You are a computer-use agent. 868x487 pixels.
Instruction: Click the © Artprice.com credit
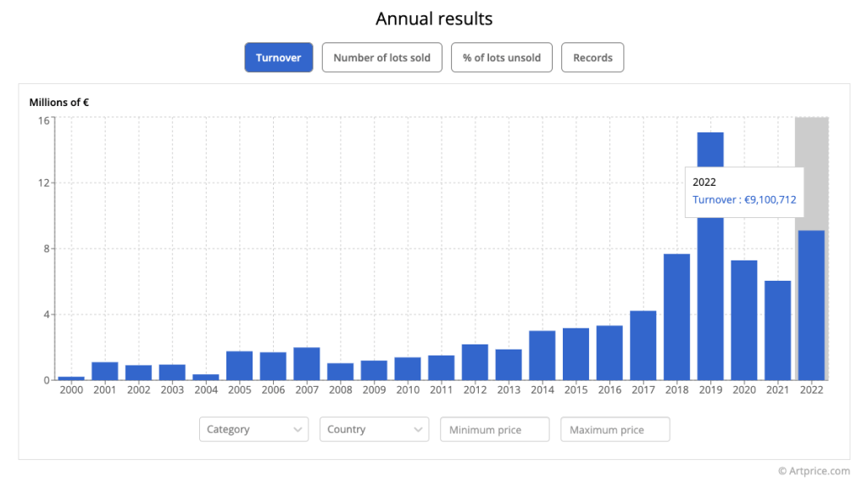pyautogui.click(x=814, y=471)
